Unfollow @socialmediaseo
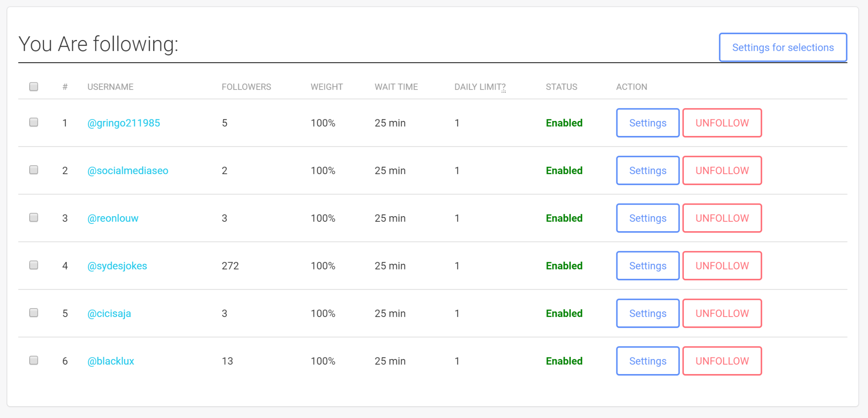 [722, 171]
